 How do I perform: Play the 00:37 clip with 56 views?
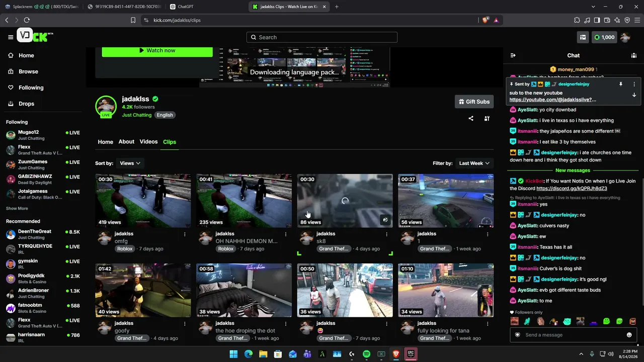click(x=446, y=201)
